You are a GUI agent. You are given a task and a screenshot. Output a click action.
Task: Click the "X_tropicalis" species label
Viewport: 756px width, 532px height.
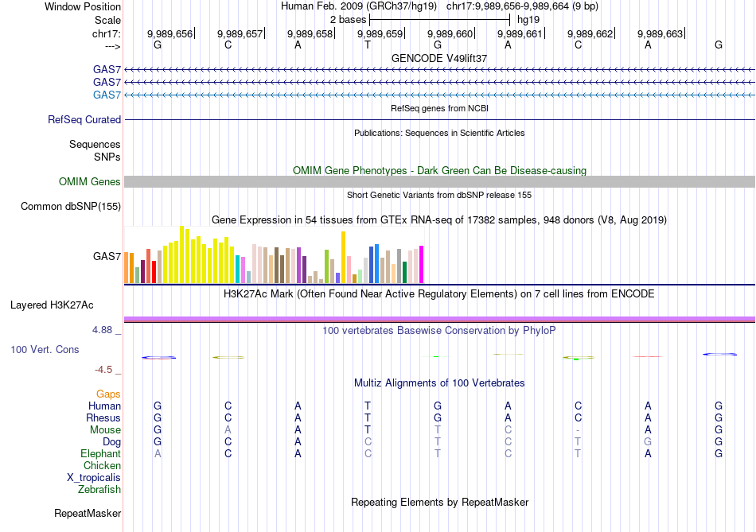tap(94, 478)
